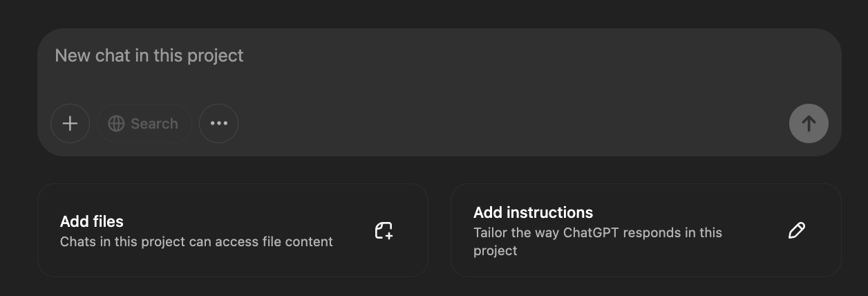The image size is (868, 296).
Task: Click the plus icon to attach content
Action: tap(70, 124)
